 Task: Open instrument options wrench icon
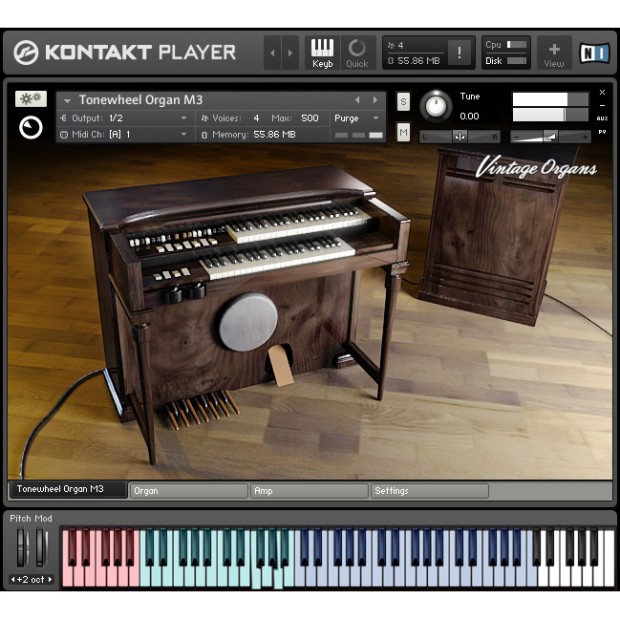click(x=31, y=98)
